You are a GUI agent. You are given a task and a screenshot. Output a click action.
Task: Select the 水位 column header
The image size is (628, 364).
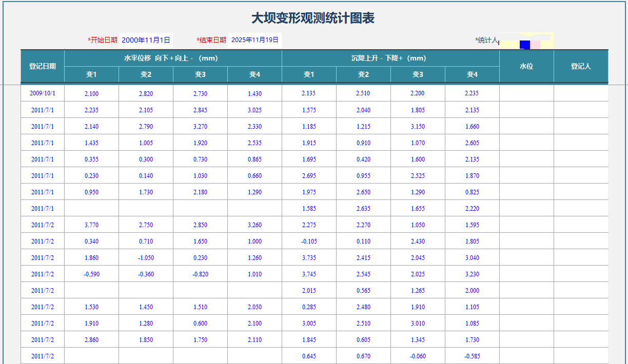(526, 66)
